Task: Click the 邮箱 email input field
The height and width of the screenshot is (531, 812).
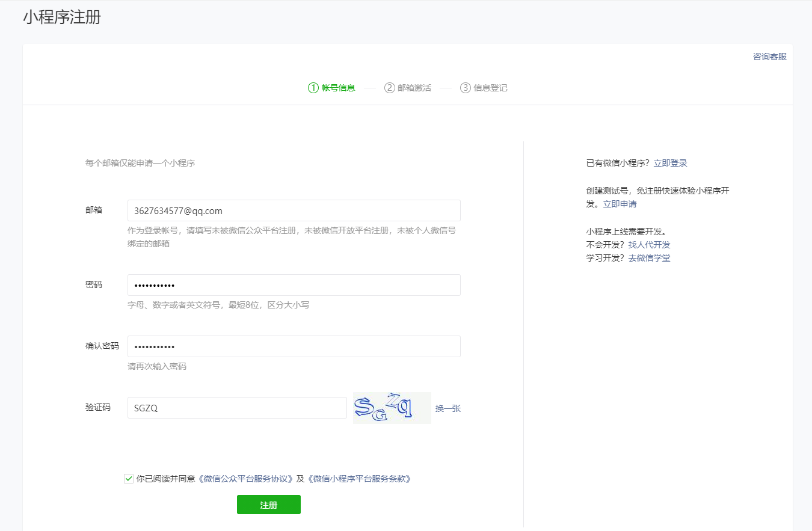Action: pos(294,210)
